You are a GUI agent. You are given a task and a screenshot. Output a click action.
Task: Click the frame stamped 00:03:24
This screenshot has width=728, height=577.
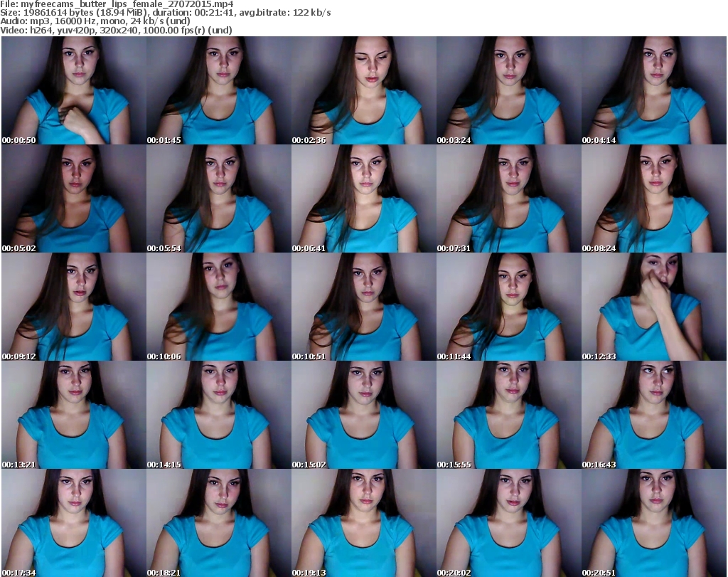tap(508, 90)
